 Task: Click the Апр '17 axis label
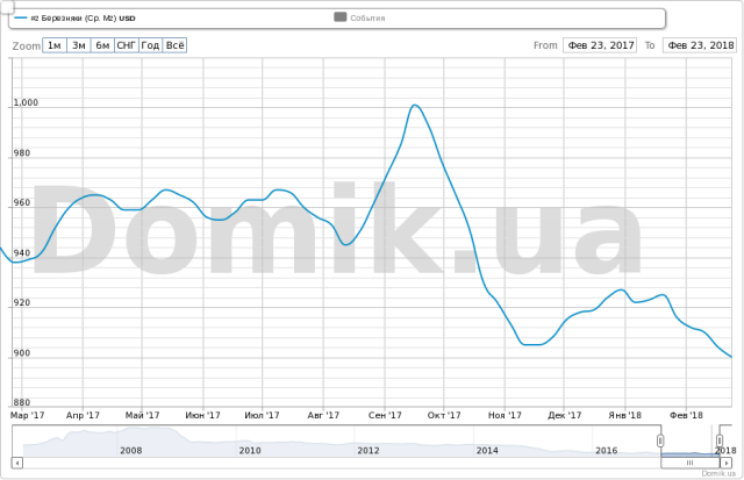tap(83, 415)
